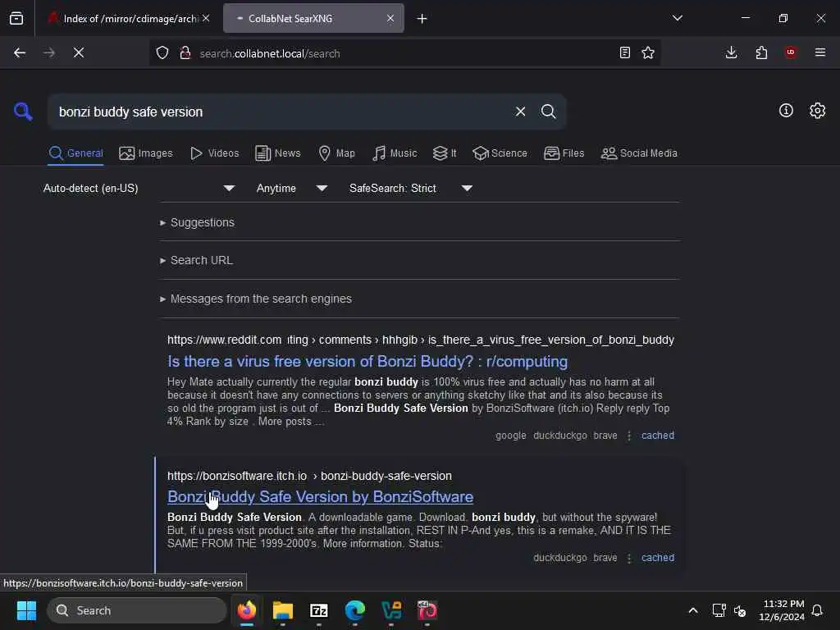This screenshot has height=630, width=840.
Task: Open File Explorer from the taskbar
Action: coord(283,610)
